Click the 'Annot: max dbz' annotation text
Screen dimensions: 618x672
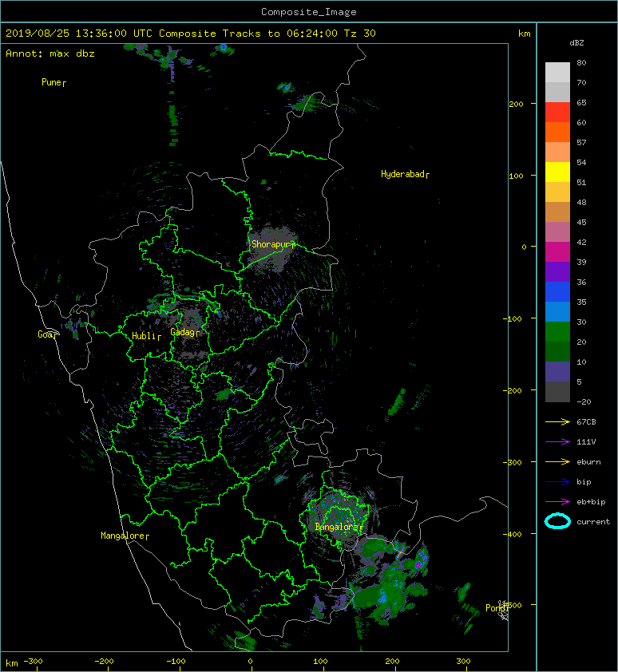click(x=50, y=53)
